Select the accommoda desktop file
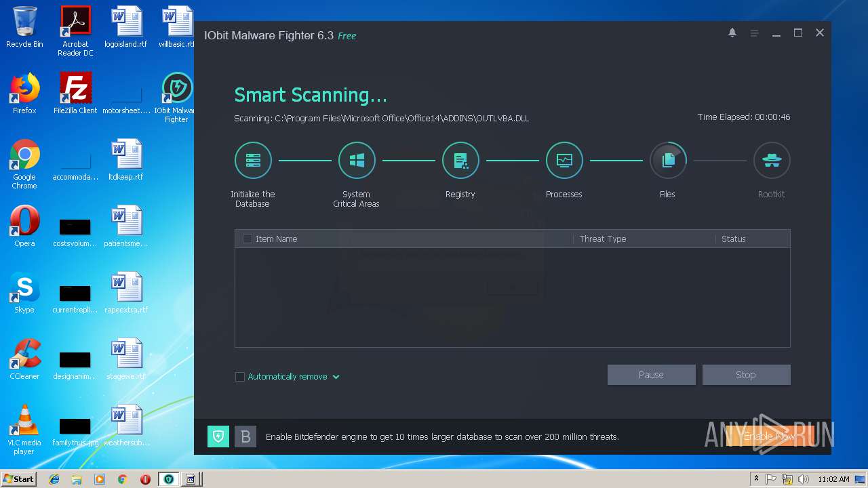The width and height of the screenshot is (868, 488). (x=75, y=165)
